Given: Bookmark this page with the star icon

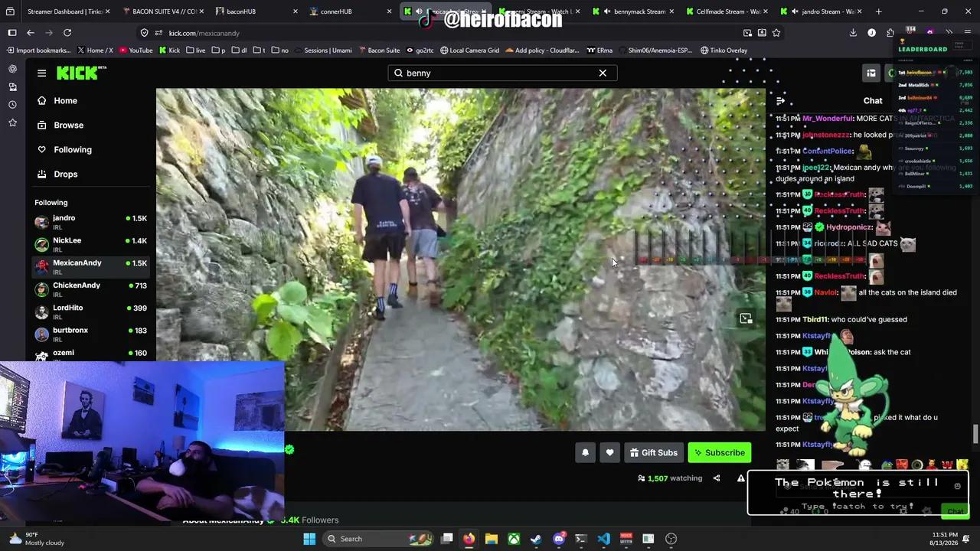Looking at the screenshot, I should (776, 33).
